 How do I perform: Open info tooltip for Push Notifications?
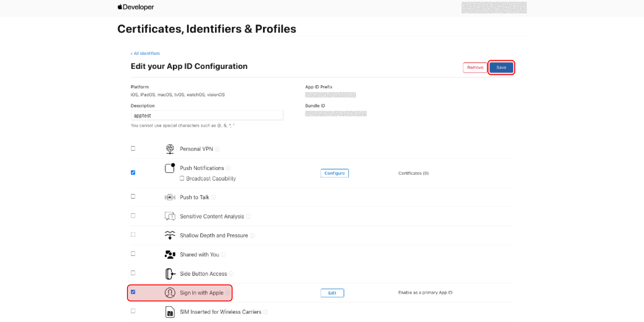pyautogui.click(x=228, y=168)
